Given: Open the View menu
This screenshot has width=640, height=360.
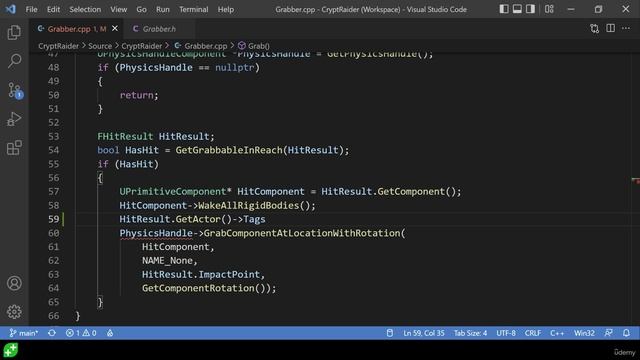Looking at the screenshot, I should [x=118, y=9].
